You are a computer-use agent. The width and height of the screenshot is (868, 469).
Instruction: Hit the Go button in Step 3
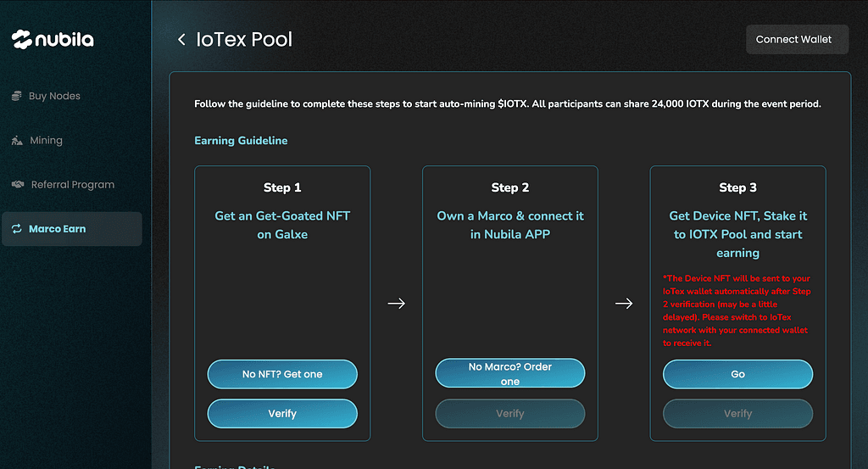click(x=737, y=374)
